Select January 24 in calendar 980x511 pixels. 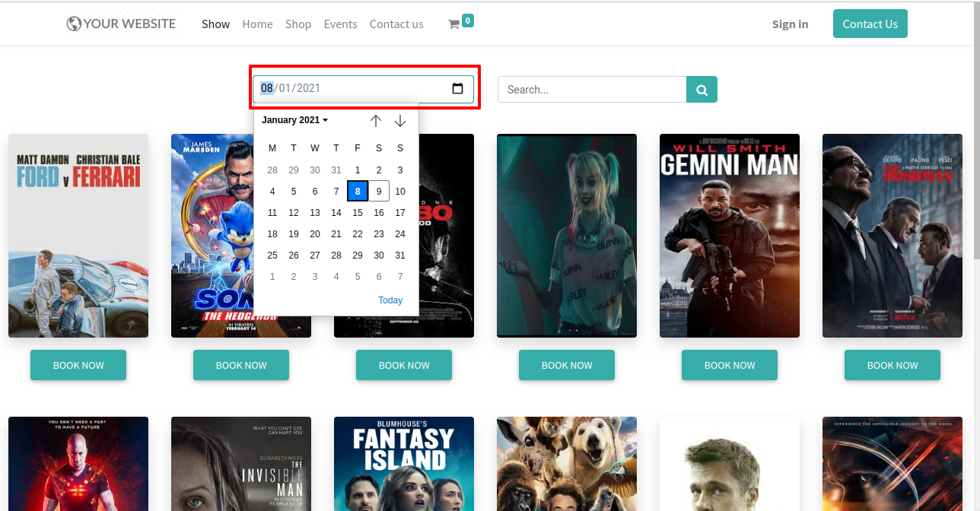pyautogui.click(x=400, y=234)
